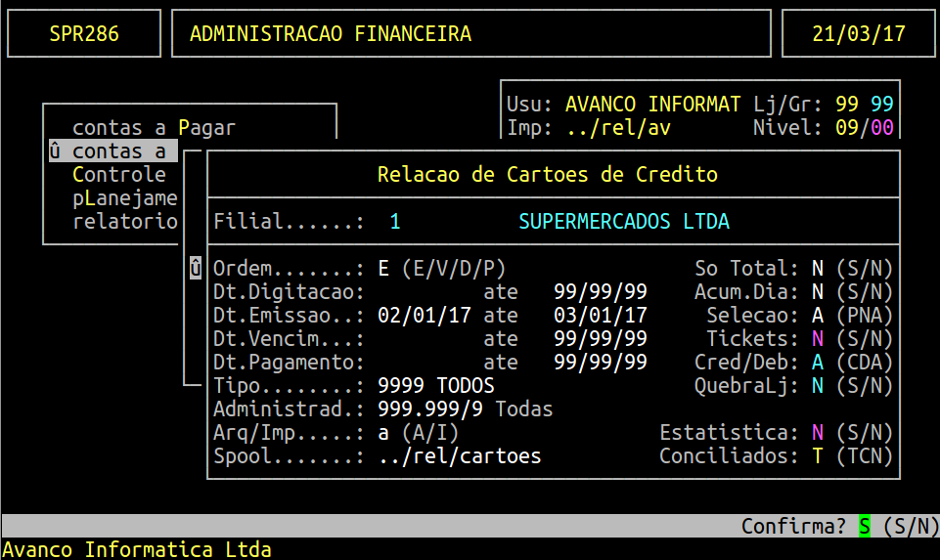Toggle the So Total S/N value
The image size is (940, 560).
[x=817, y=269]
